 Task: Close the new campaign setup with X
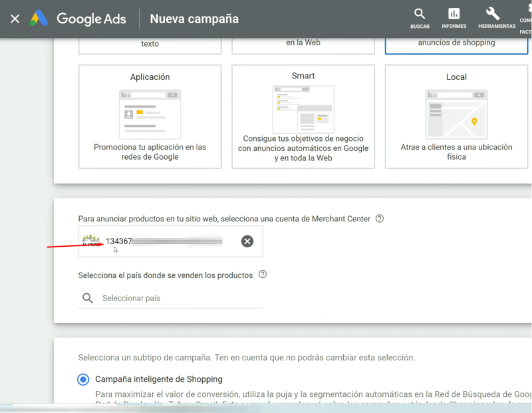point(15,19)
